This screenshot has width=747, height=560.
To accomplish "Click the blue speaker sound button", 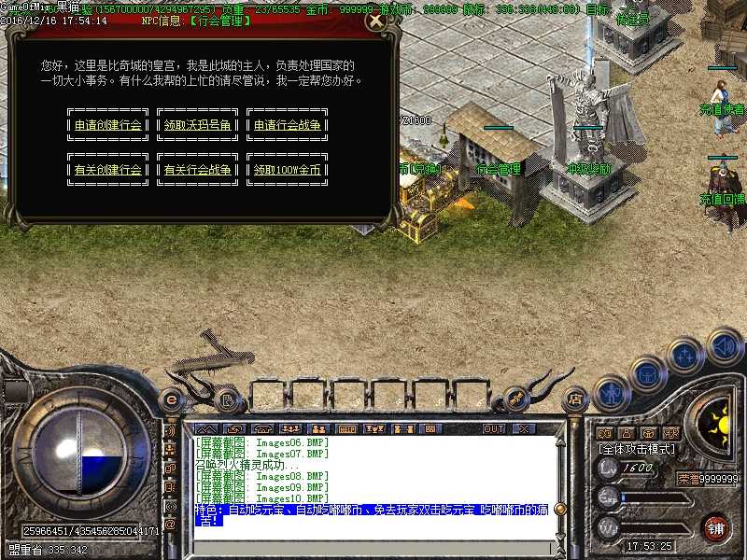I will coord(725,346).
